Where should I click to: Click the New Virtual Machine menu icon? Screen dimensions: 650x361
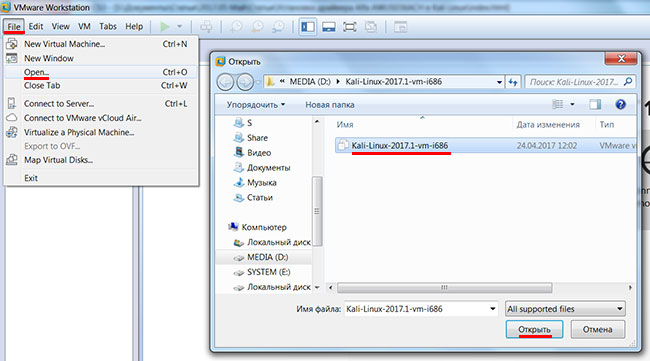(x=12, y=44)
